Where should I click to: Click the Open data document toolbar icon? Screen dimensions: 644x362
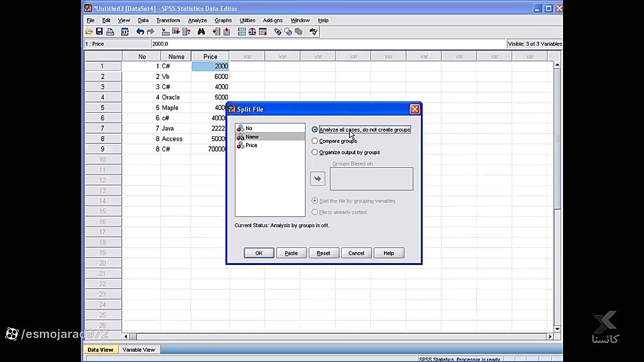tap(89, 32)
